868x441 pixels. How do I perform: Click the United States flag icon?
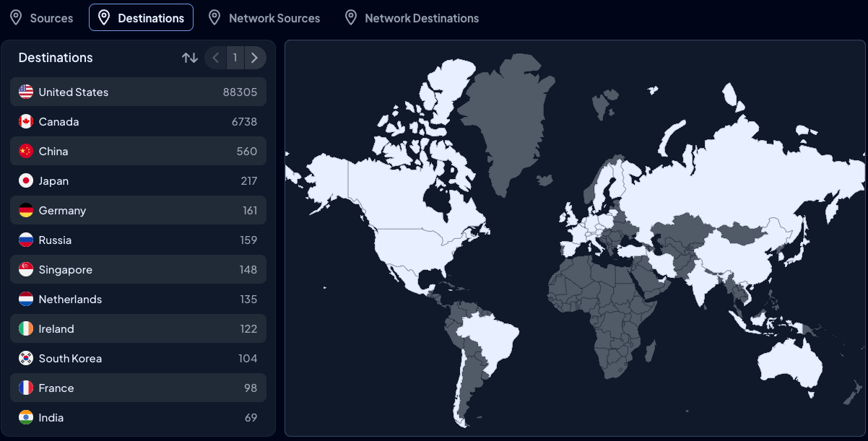[26, 92]
